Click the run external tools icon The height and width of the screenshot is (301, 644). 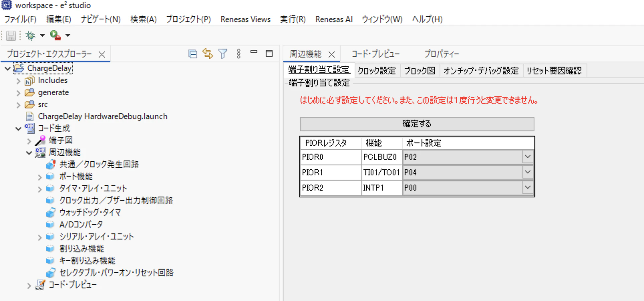tap(55, 35)
